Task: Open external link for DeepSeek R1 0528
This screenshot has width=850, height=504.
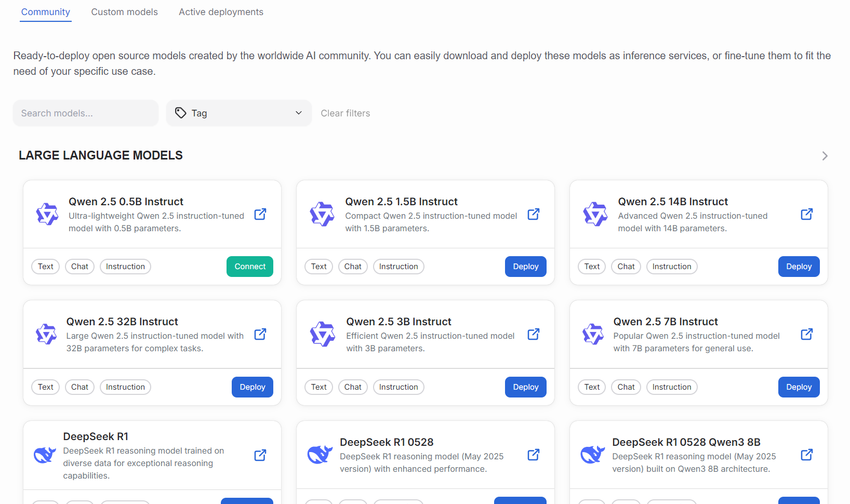Action: coord(533,455)
